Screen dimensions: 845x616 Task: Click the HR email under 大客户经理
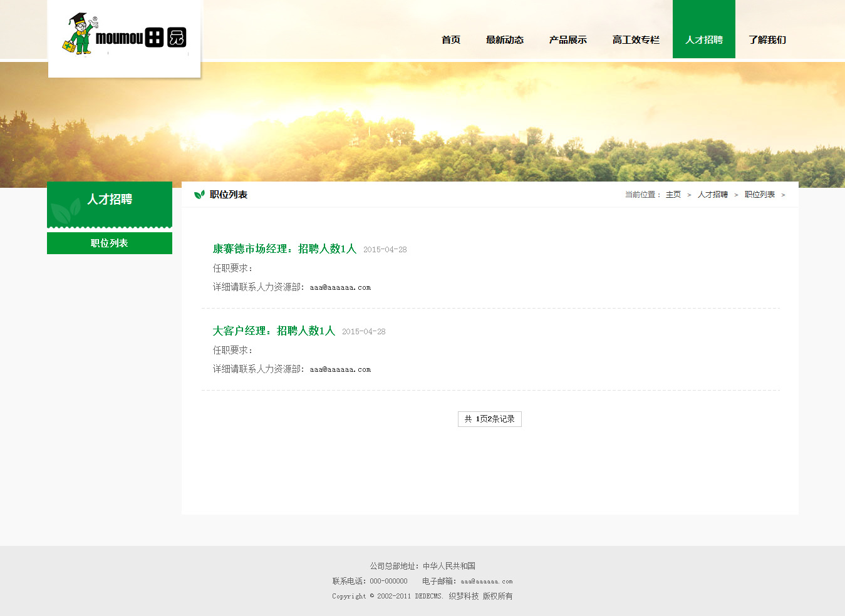[x=340, y=369]
